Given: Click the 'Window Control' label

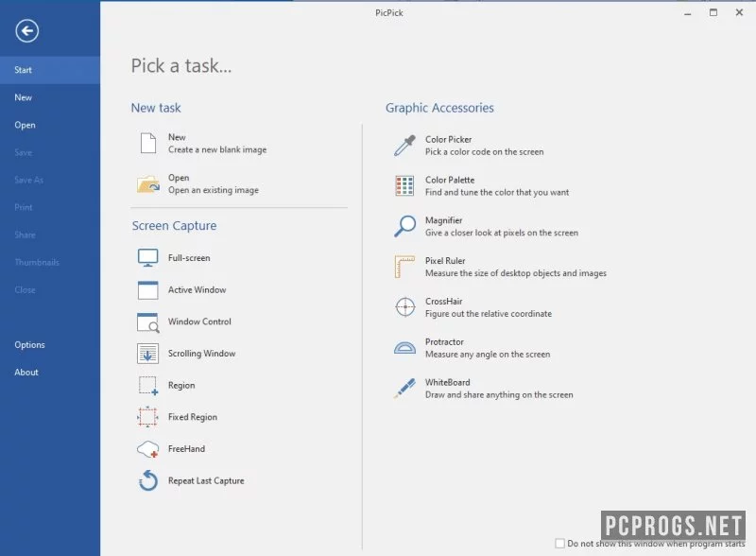Looking at the screenshot, I should (x=199, y=321).
